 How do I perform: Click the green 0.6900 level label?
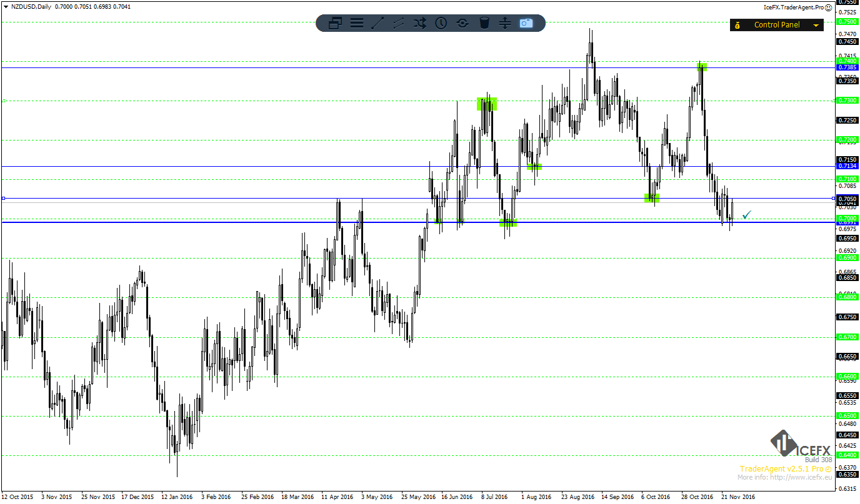click(x=847, y=258)
